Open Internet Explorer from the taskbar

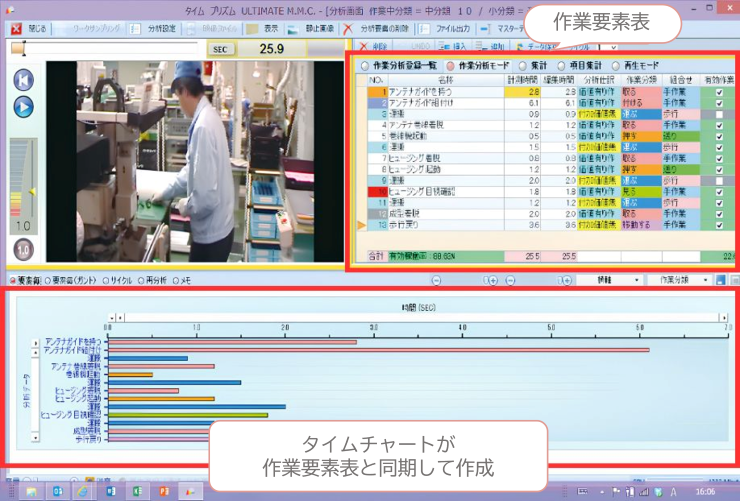(84, 492)
